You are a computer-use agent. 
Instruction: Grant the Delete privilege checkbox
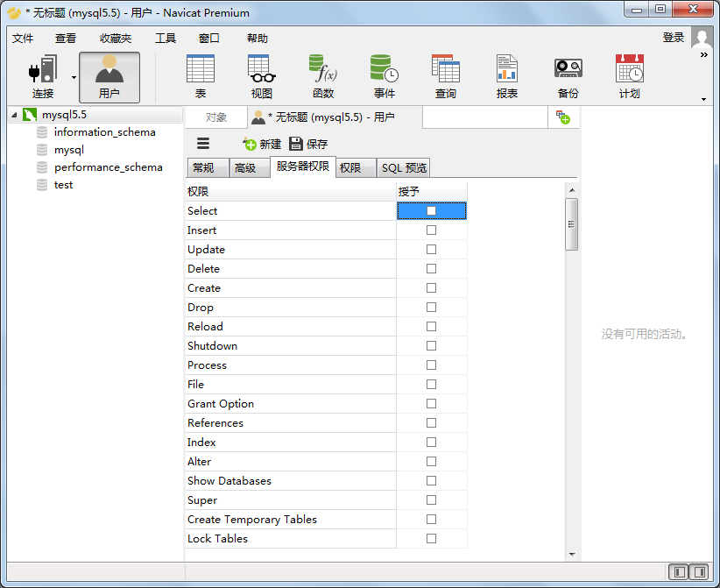click(x=431, y=269)
